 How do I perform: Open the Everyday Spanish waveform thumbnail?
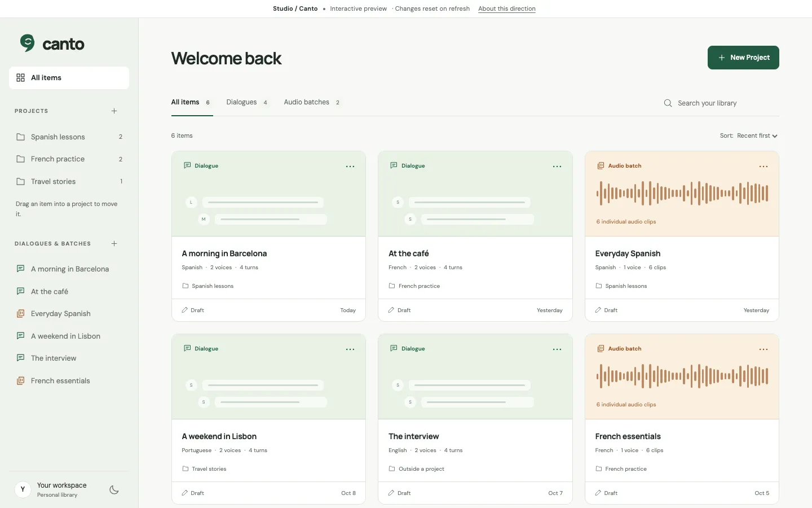[682, 194]
